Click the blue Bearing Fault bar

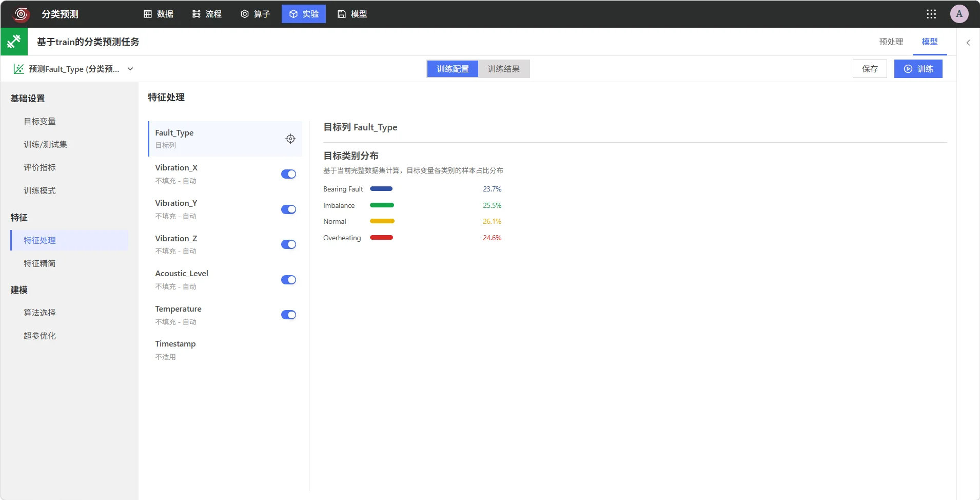tap(381, 189)
